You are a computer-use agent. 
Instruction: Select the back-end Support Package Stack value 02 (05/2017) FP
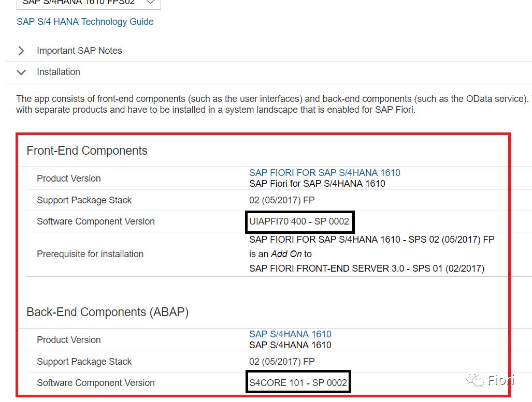tap(282, 361)
